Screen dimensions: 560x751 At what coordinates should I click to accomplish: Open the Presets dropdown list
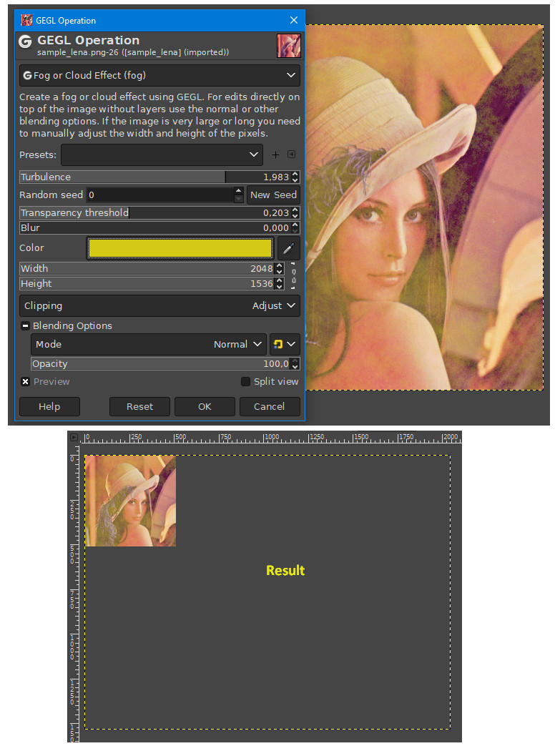tap(162, 154)
